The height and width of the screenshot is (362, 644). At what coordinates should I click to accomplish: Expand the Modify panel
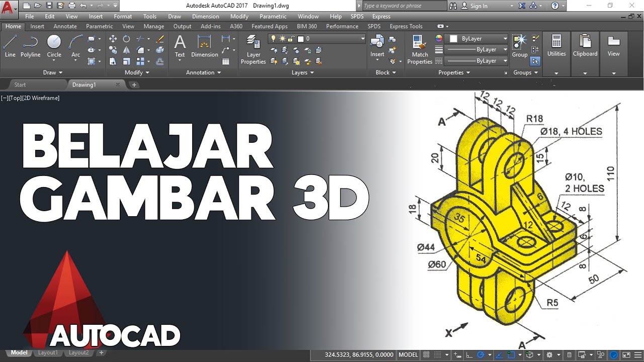(x=137, y=72)
